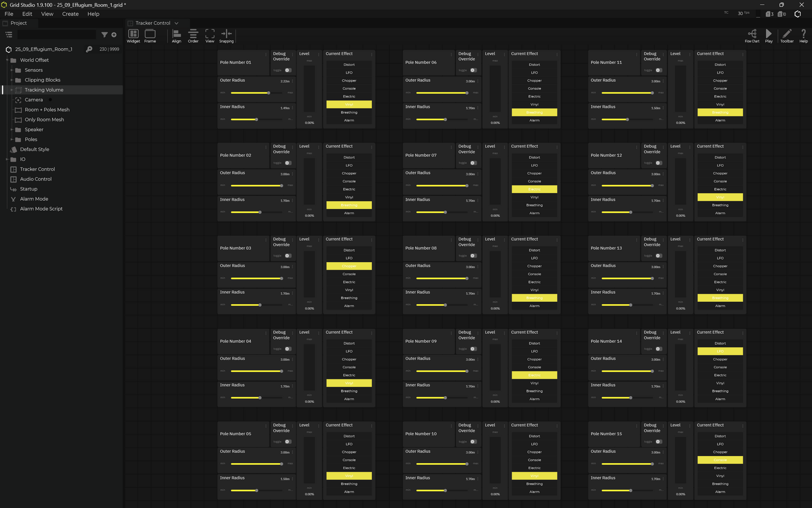Open the Align tool
812x508 pixels.
(x=176, y=34)
